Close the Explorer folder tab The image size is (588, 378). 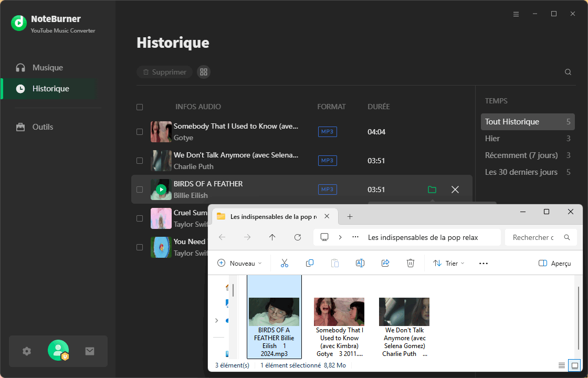(x=327, y=216)
